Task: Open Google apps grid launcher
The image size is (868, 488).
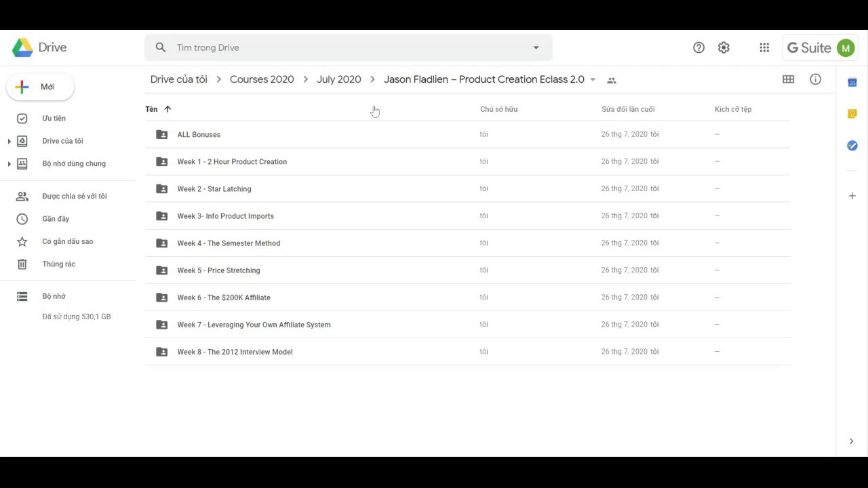Action: click(764, 47)
